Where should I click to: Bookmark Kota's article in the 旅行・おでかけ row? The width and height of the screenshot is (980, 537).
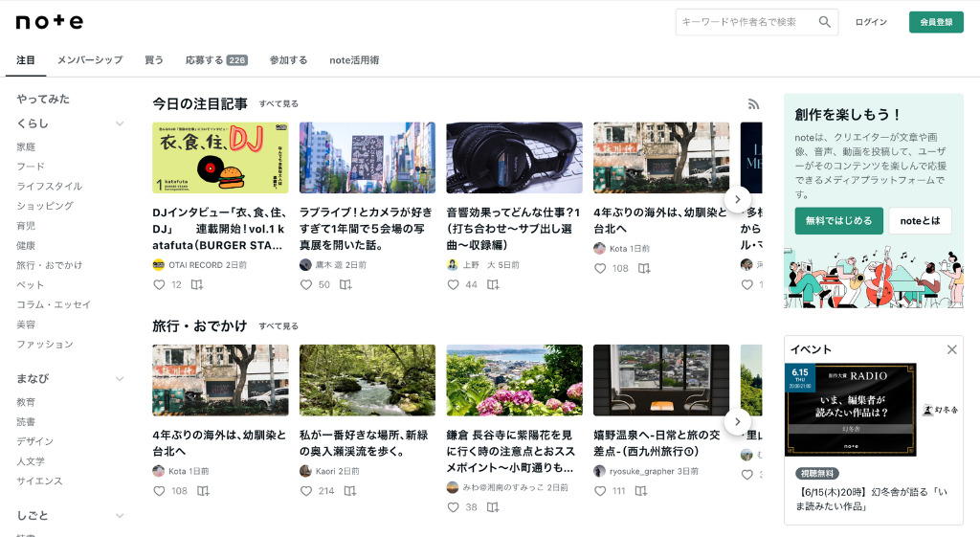[203, 491]
